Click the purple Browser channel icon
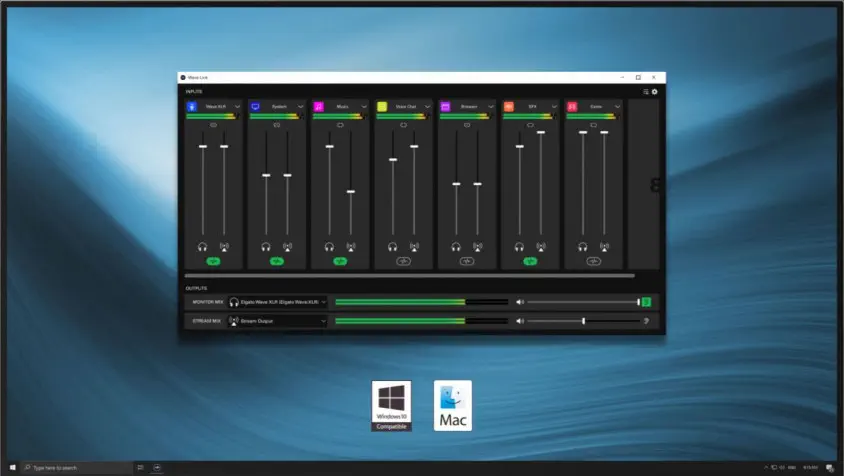Viewport: 844px width, 476px height. 445,107
